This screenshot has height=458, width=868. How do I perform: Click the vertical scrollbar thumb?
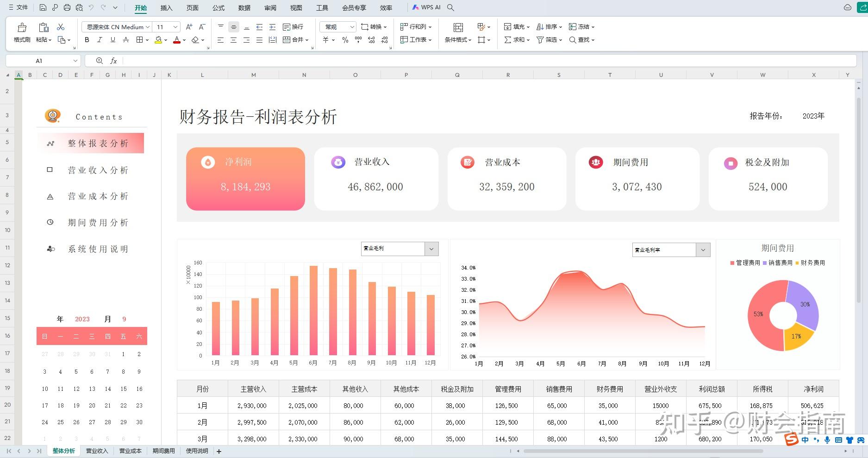point(859,199)
